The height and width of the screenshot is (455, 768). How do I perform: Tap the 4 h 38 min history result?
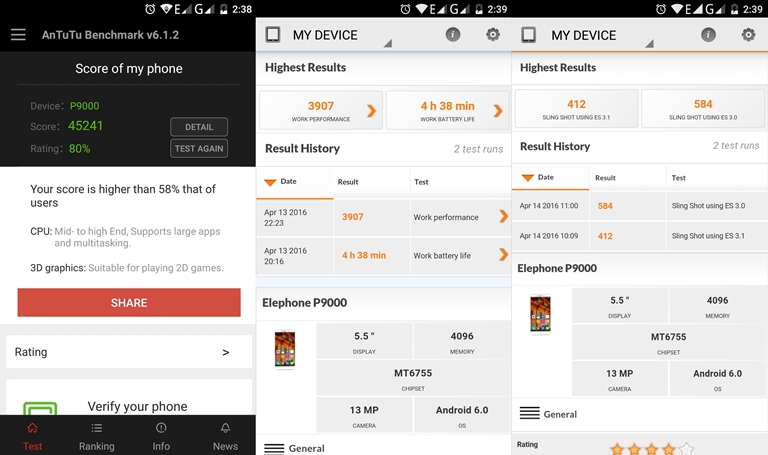click(364, 255)
